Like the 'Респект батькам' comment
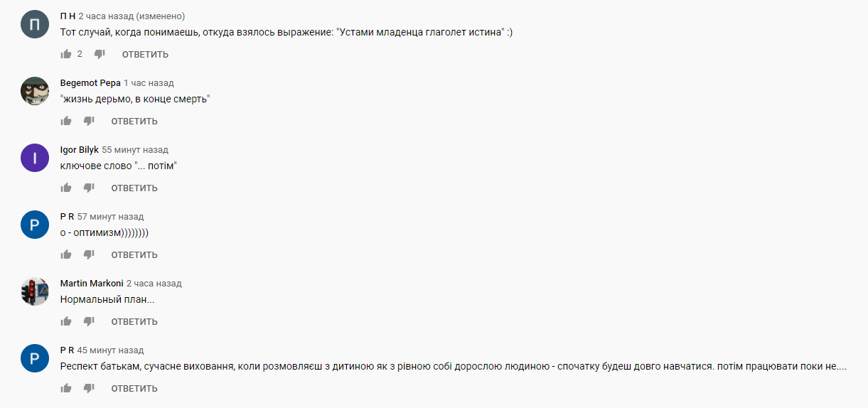868x408 pixels. (x=66, y=388)
